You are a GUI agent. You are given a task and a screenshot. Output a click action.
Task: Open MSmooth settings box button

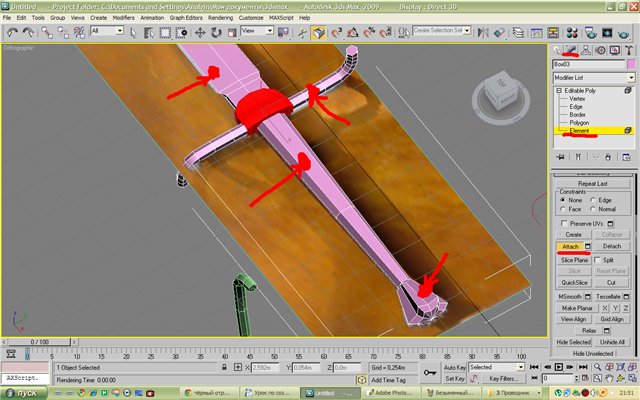click(x=588, y=296)
